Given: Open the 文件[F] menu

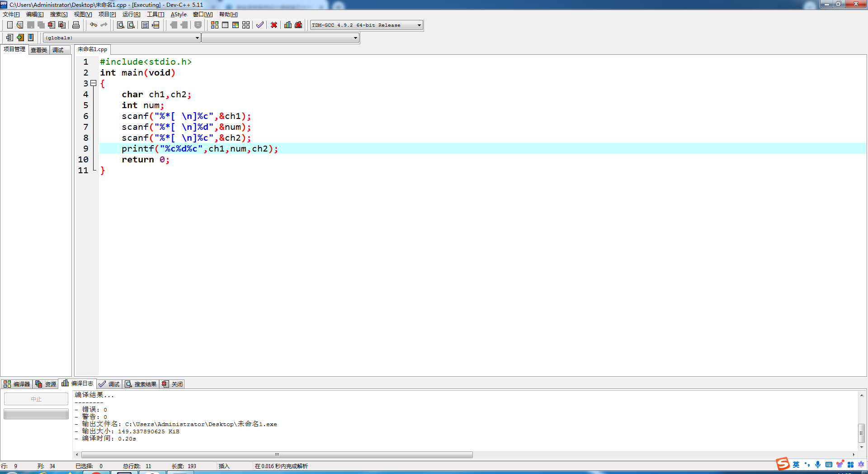Looking at the screenshot, I should point(11,14).
